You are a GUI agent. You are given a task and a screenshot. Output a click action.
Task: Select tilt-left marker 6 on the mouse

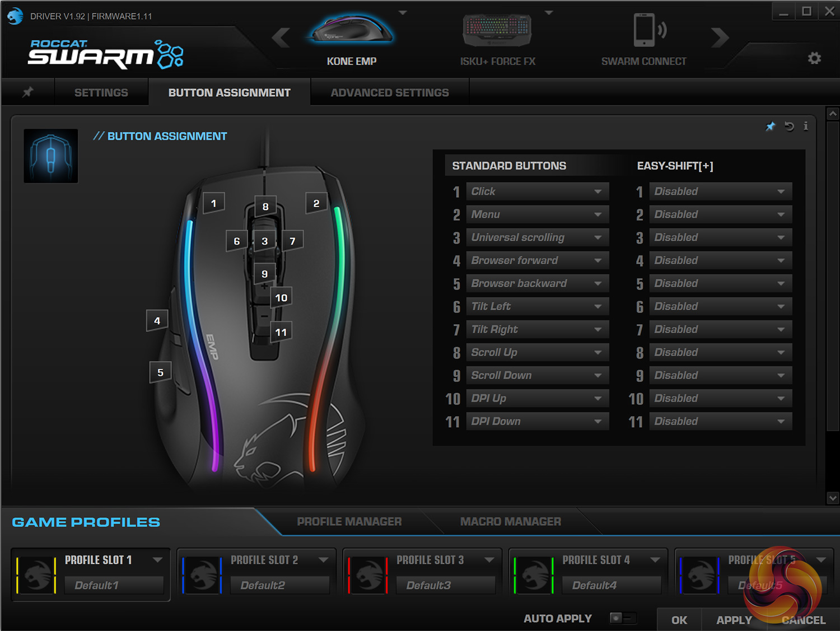point(237,241)
